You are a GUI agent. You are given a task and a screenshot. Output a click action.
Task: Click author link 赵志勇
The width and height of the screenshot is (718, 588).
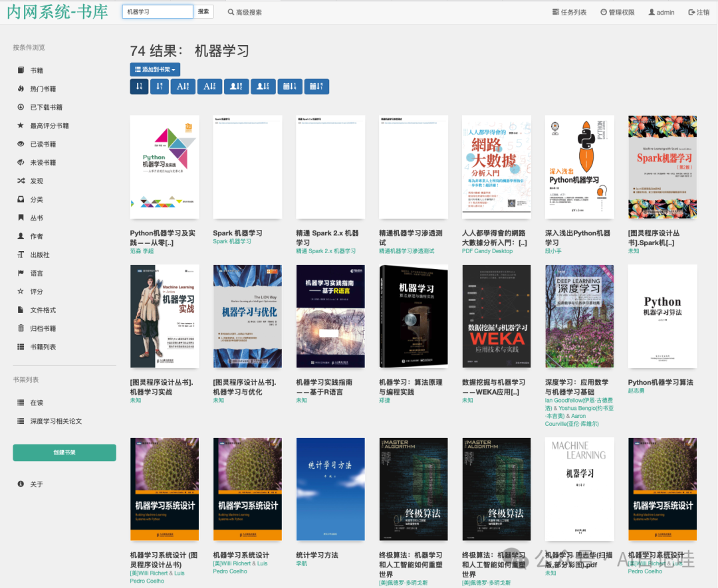pos(636,390)
